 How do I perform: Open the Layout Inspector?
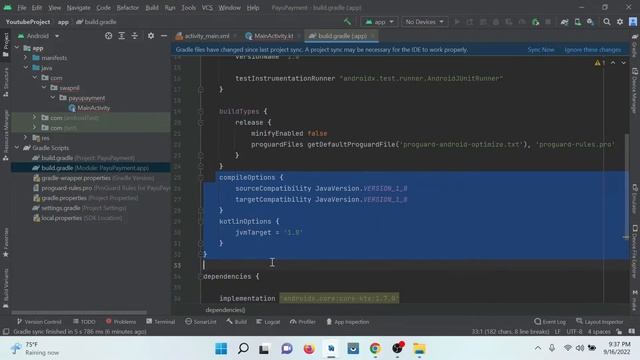point(600,322)
